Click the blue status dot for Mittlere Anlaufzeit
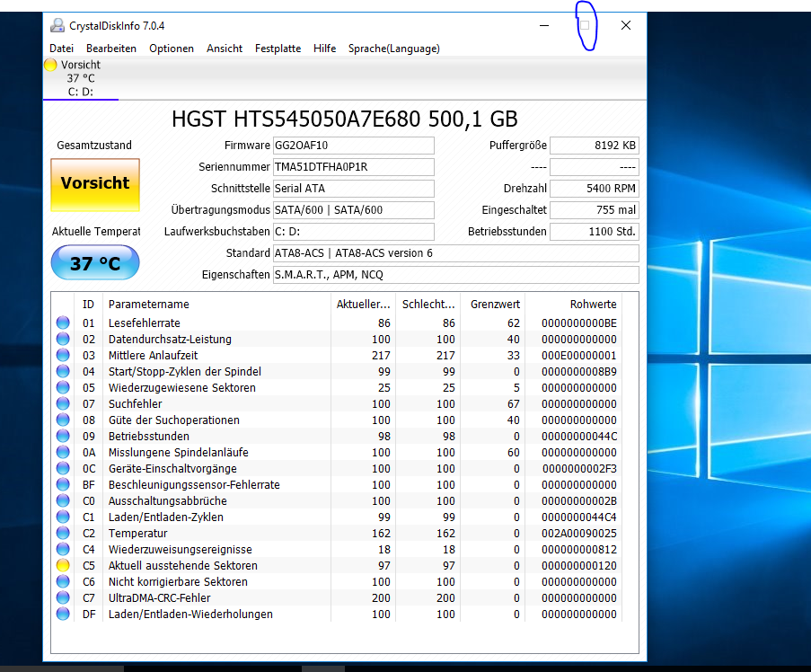811x672 pixels. coord(63,355)
